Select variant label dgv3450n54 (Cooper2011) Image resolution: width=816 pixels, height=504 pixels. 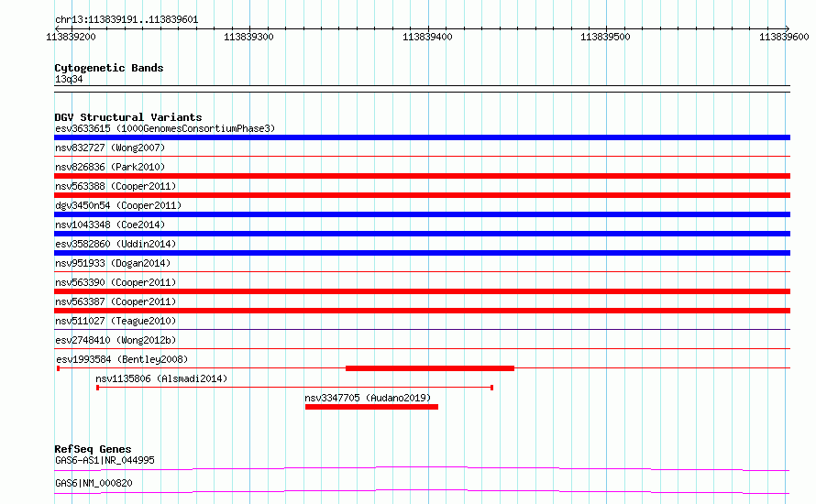tap(118, 205)
